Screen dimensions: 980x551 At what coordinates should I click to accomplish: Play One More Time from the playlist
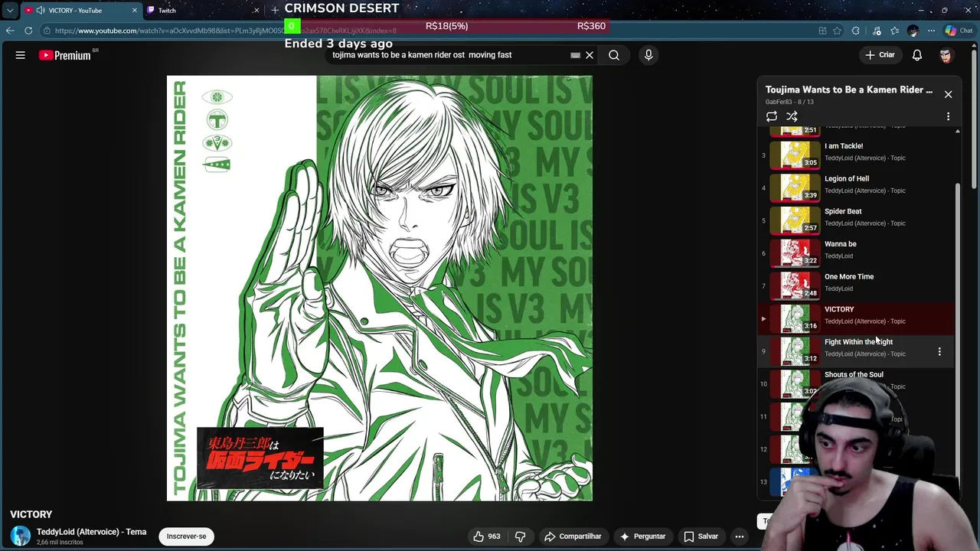click(x=857, y=285)
